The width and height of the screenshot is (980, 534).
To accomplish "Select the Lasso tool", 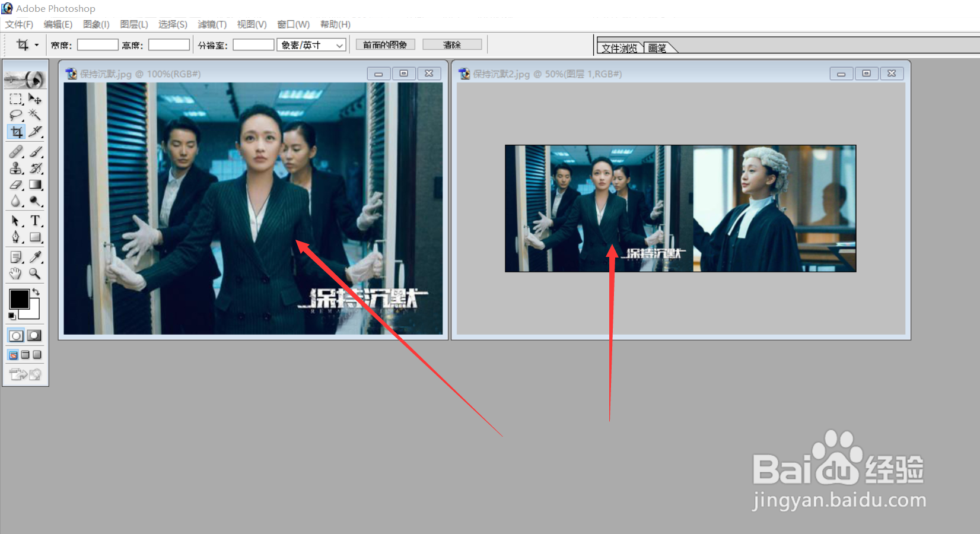I will coord(16,115).
